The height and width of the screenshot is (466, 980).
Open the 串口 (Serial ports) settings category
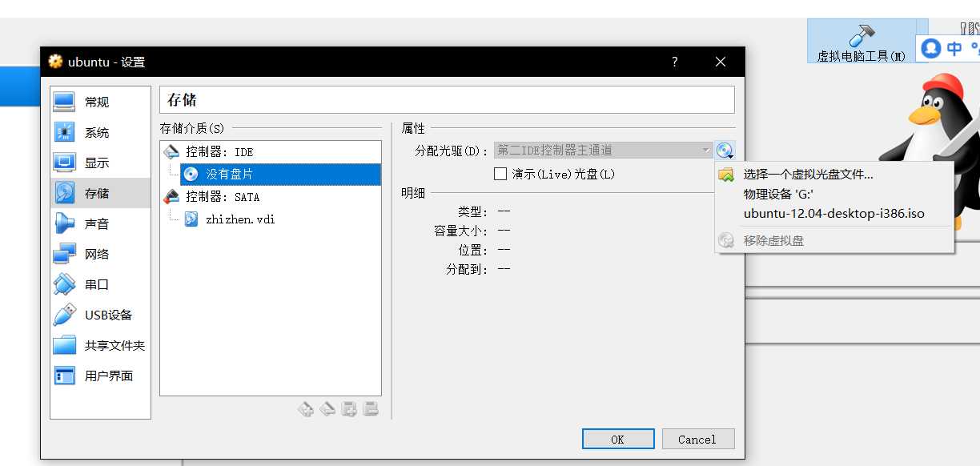pos(100,285)
